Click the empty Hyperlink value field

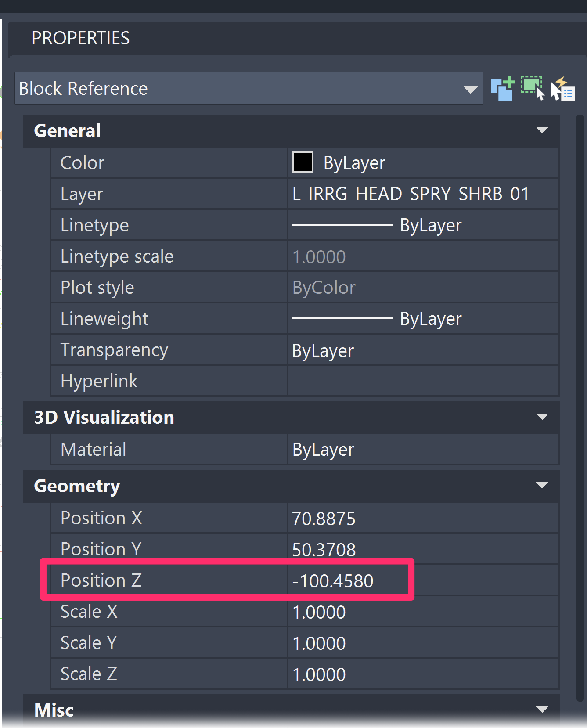coord(423,381)
